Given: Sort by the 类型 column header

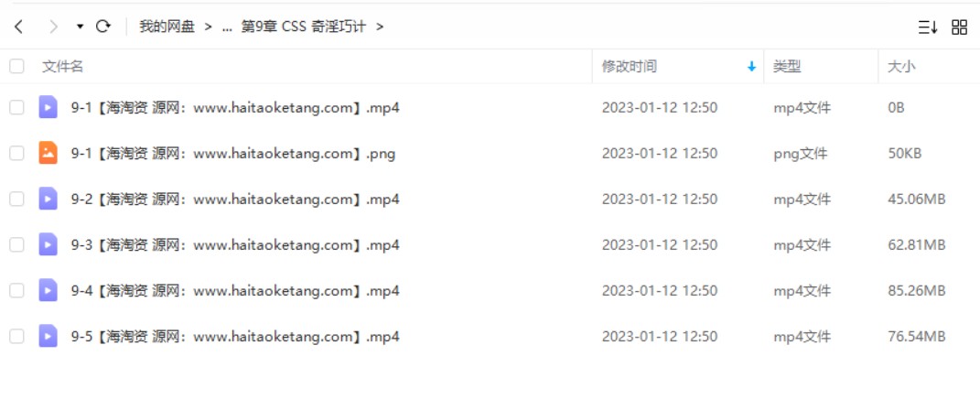Looking at the screenshot, I should click(787, 67).
